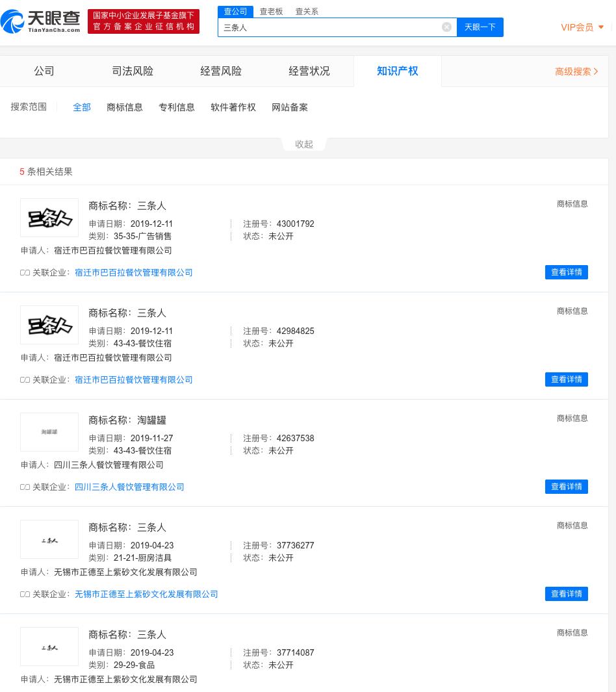Screen dimensions: 616x692
Task: Open the TianYanCha logo homepage
Action: point(40,21)
